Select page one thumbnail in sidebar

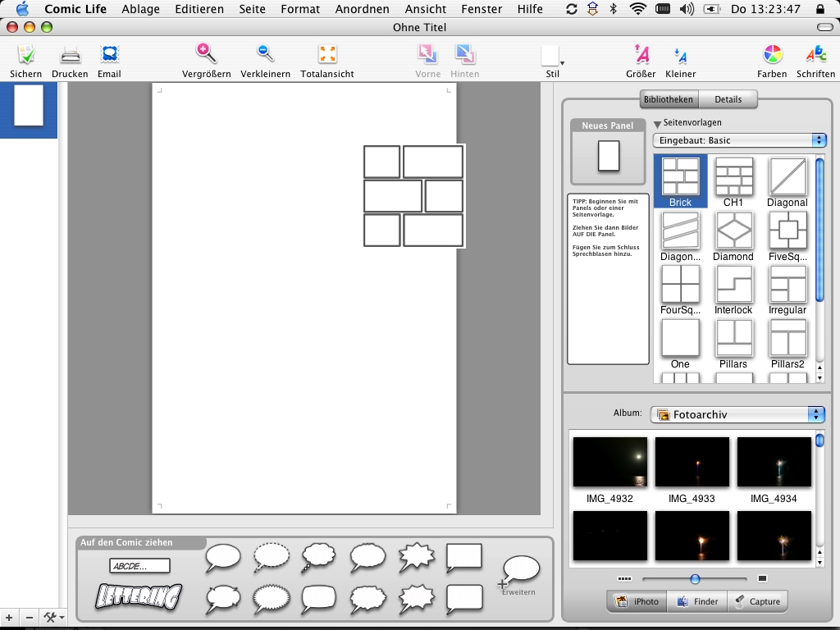29,106
